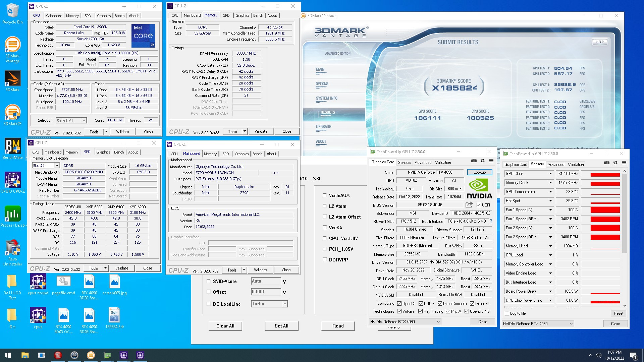Open Tools arrow in CPU-Z Memory window

click(x=245, y=131)
